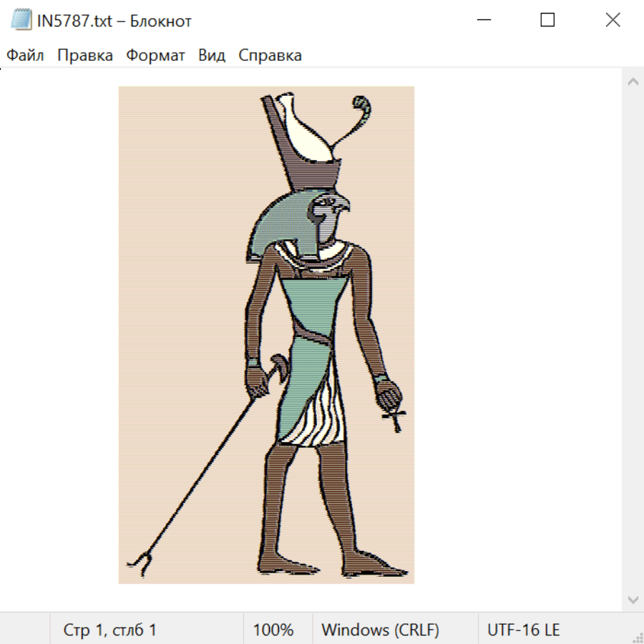Image resolution: width=644 pixels, height=644 pixels.
Task: Open the Формат menu
Action: [x=155, y=56]
